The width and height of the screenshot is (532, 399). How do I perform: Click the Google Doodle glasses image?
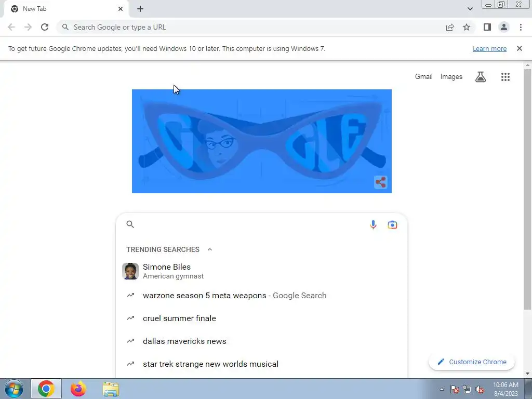click(262, 141)
